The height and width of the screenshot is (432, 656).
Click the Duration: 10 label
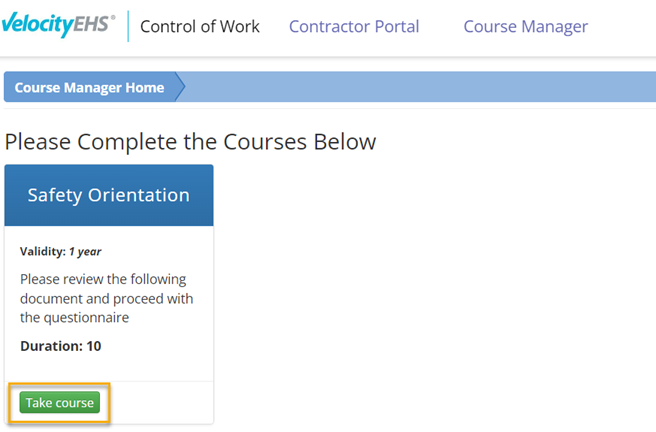[x=60, y=346]
